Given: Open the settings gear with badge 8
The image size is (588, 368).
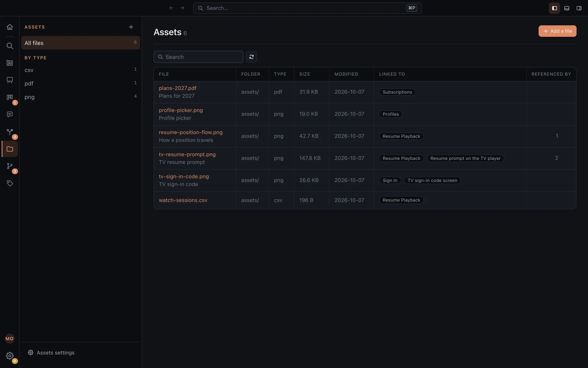Looking at the screenshot, I should (10, 356).
